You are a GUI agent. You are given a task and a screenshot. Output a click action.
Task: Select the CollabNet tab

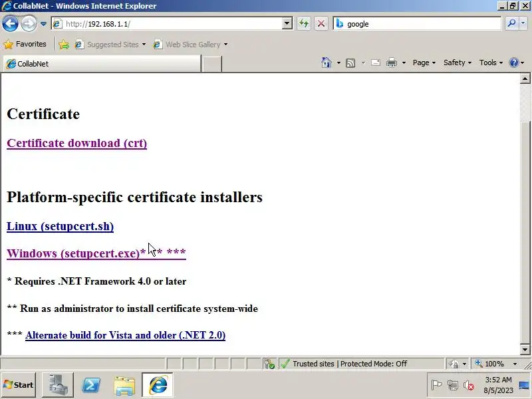coord(102,64)
